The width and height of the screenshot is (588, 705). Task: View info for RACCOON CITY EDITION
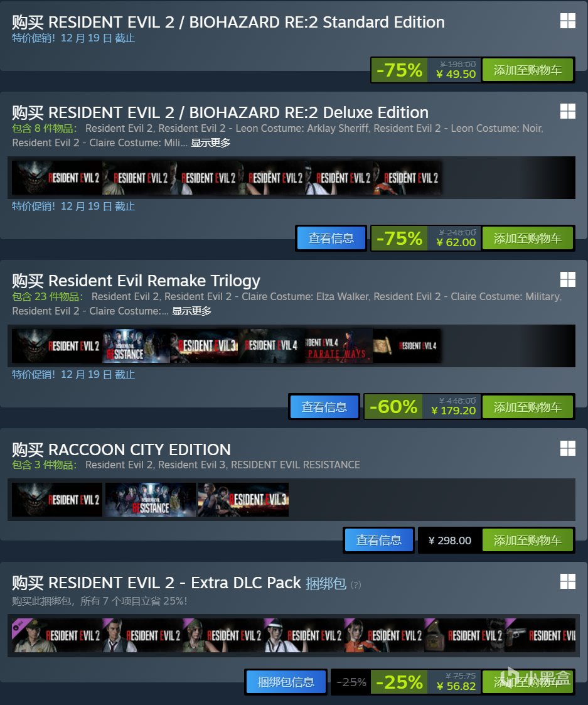pos(379,540)
